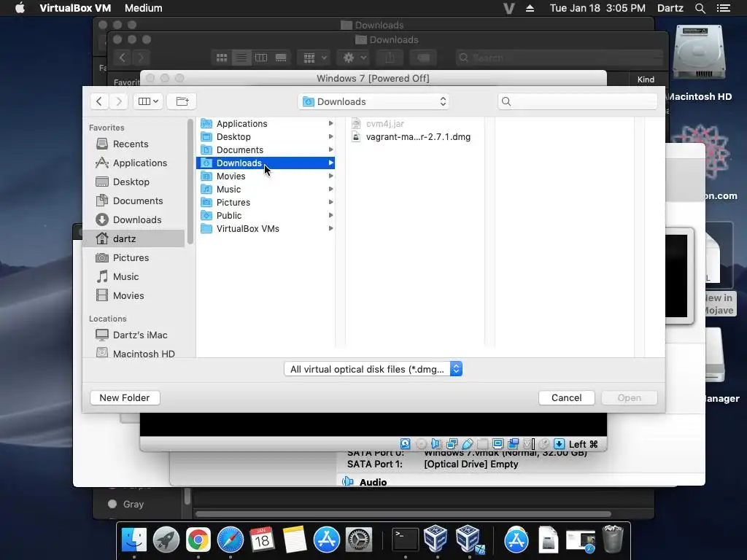
Task: Click the display status icon in VM window
Action: pos(498,444)
